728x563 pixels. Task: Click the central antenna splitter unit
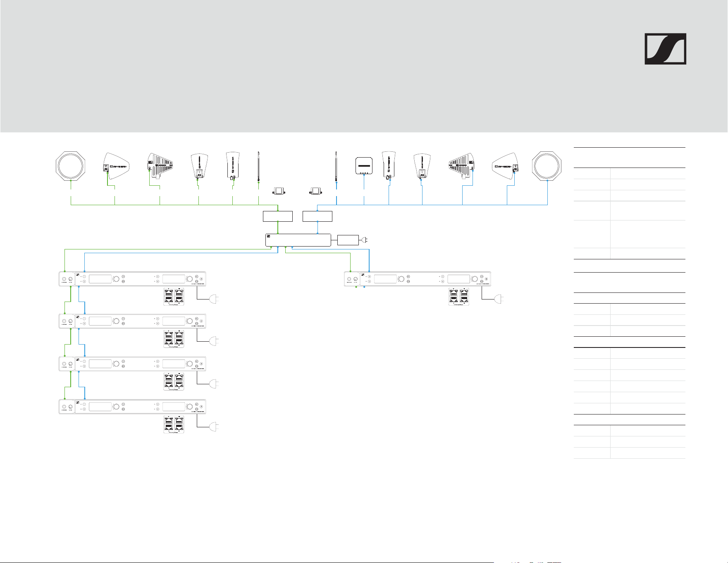298,240
